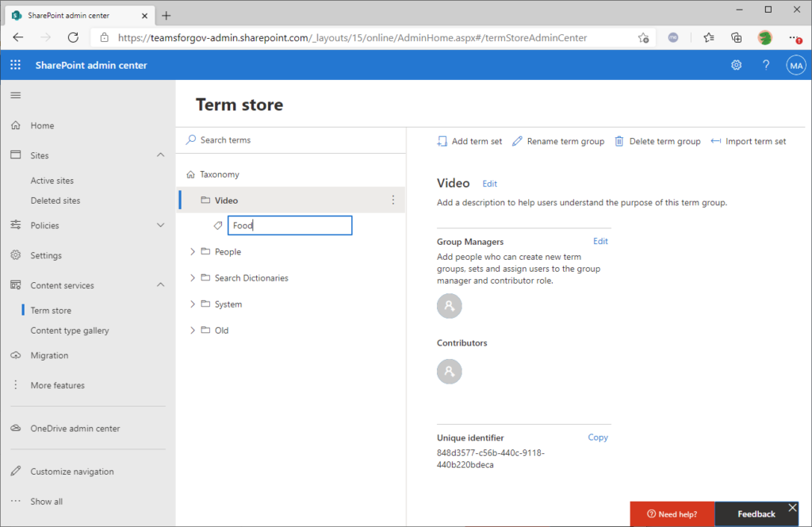Click Edit next to the Video heading
This screenshot has height=527, width=812.
[489, 183]
